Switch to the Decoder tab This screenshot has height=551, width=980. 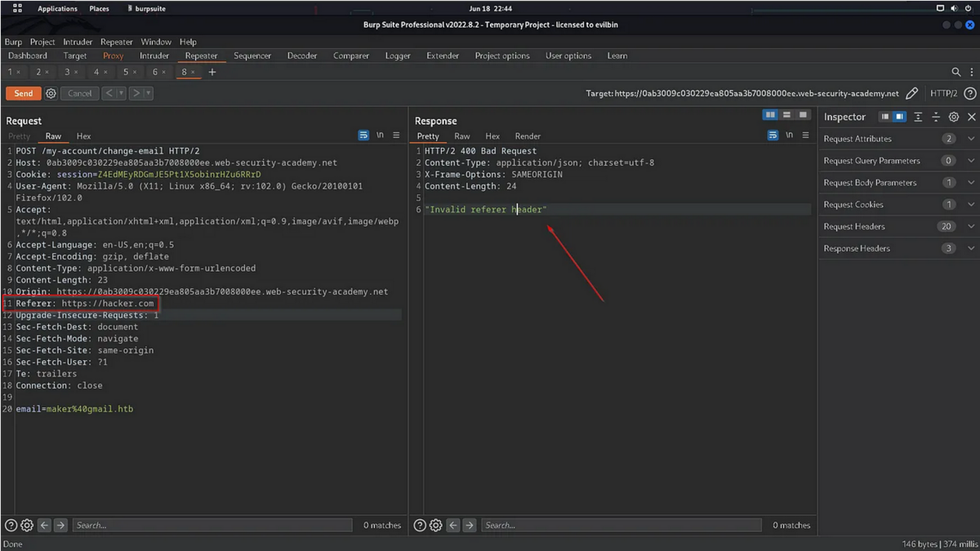tap(302, 56)
